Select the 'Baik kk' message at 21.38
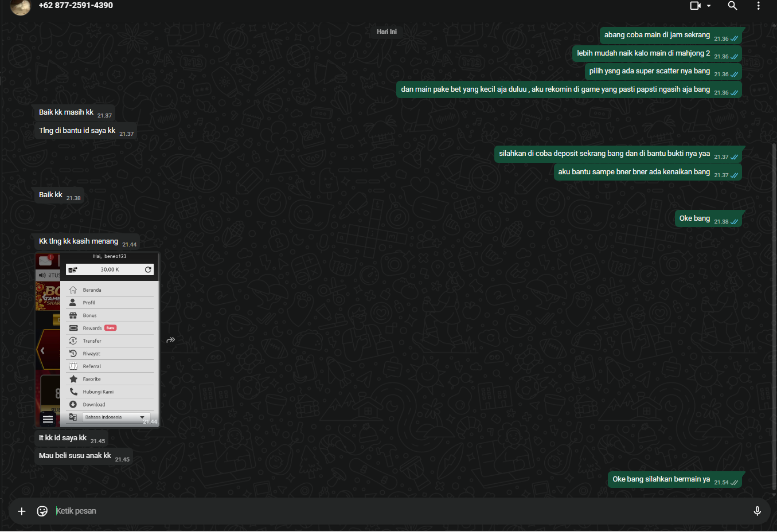The width and height of the screenshot is (777, 532). pyautogui.click(x=50, y=195)
